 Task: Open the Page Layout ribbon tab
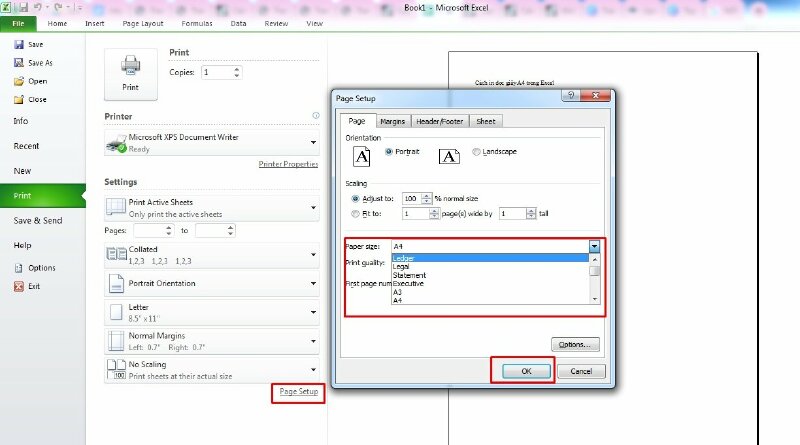point(143,23)
